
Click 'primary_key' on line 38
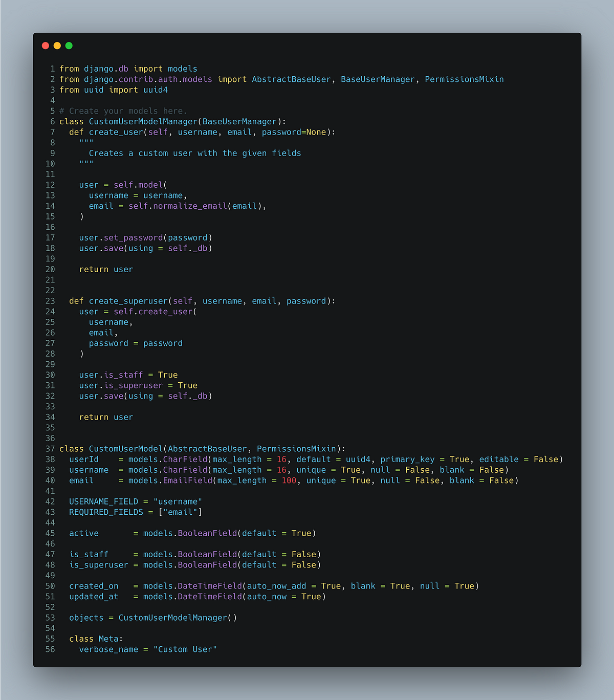[407, 460]
